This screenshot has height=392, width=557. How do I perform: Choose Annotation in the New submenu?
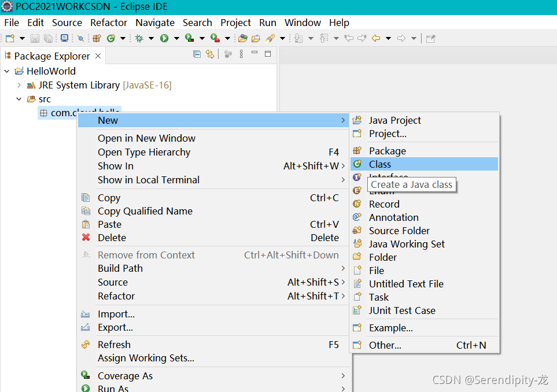(x=424, y=217)
